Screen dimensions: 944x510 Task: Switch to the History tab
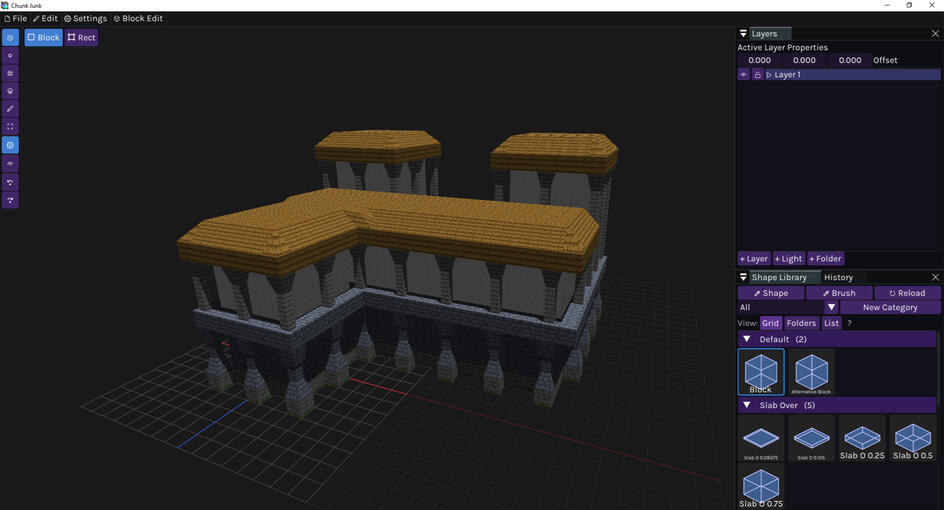tap(838, 277)
